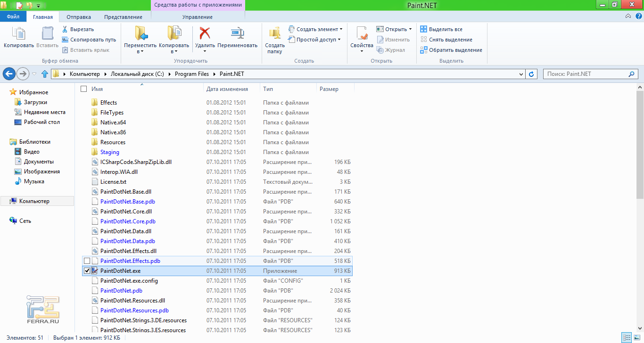Image resolution: width=644 pixels, height=343 pixels.
Task: Refresh the folder via address bar button
Action: point(532,74)
